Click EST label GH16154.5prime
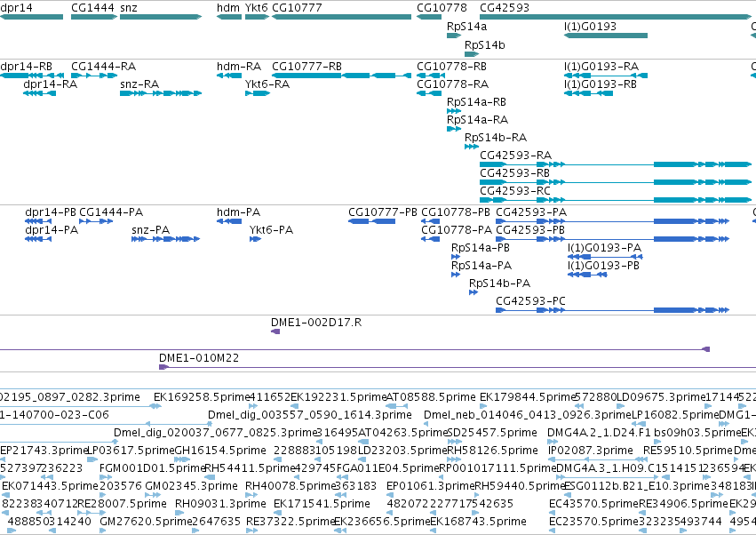Viewport: 756px width, 535px height. click(x=219, y=451)
